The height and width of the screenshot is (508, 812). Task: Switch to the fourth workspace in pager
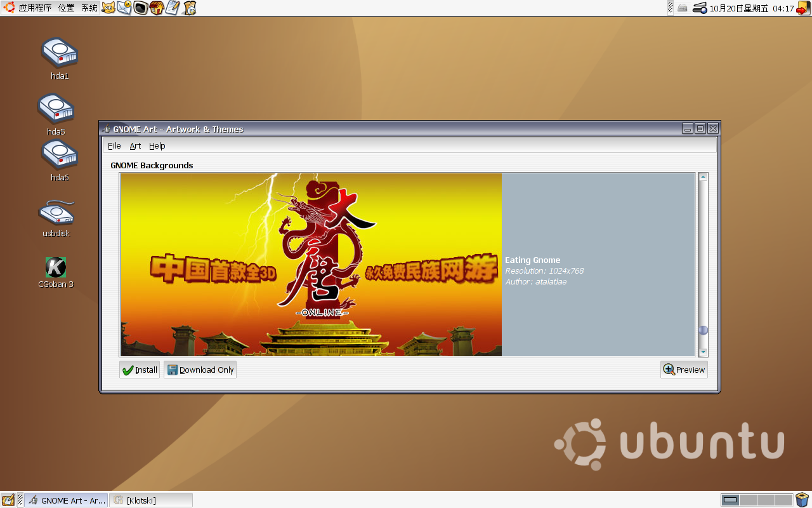click(x=783, y=500)
